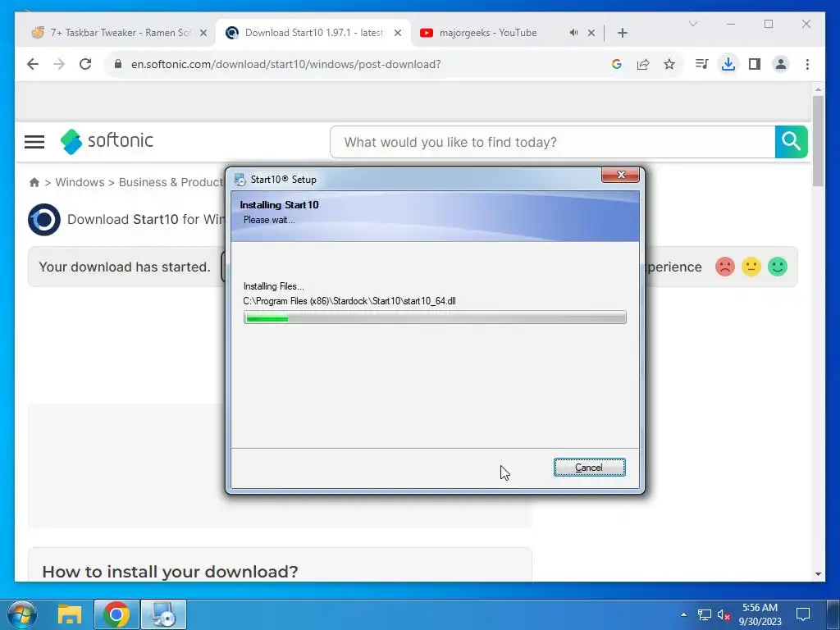
Task: Rate experience with sad red face
Action: 725,267
